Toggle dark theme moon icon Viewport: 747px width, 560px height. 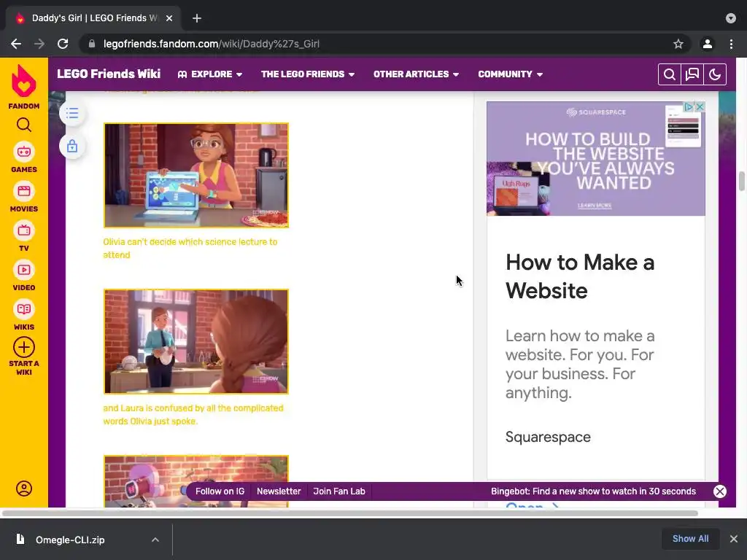click(x=715, y=74)
